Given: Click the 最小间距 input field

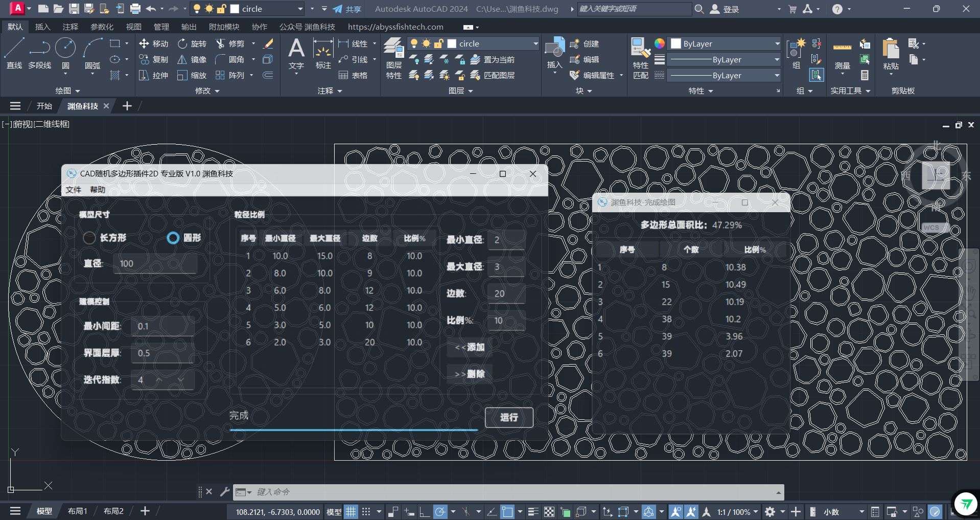Looking at the screenshot, I should tap(162, 326).
